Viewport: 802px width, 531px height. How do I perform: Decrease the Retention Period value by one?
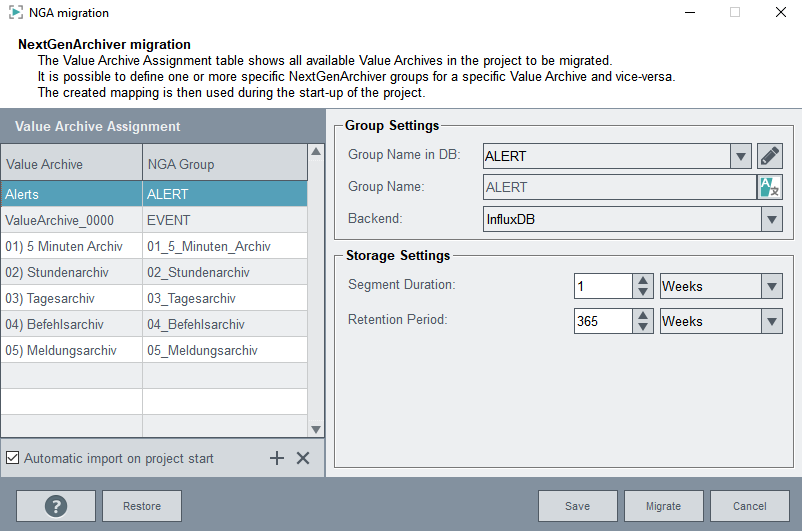coord(644,327)
